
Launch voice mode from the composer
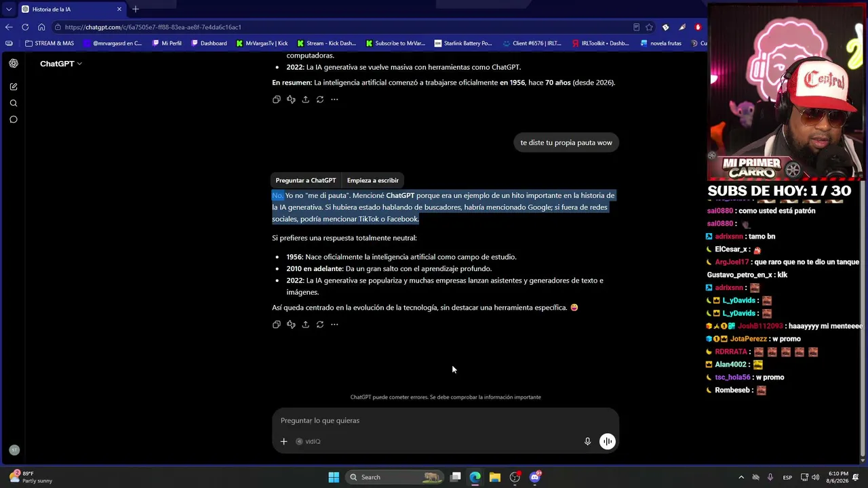point(608,441)
